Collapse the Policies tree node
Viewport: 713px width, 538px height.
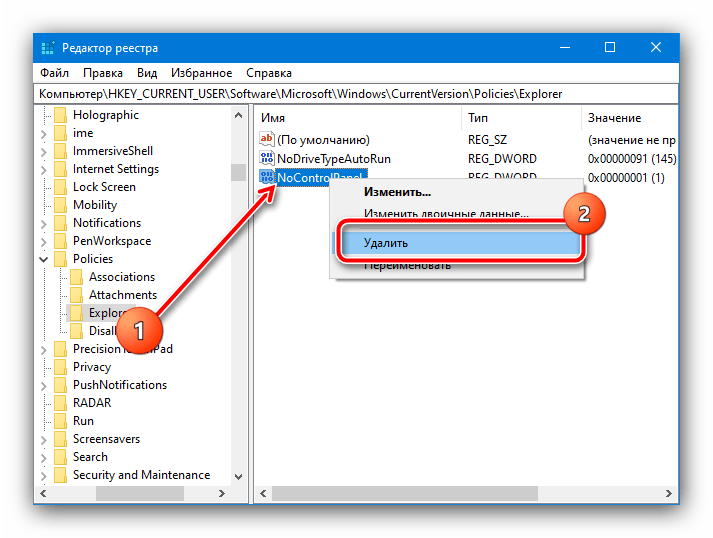coord(44,259)
